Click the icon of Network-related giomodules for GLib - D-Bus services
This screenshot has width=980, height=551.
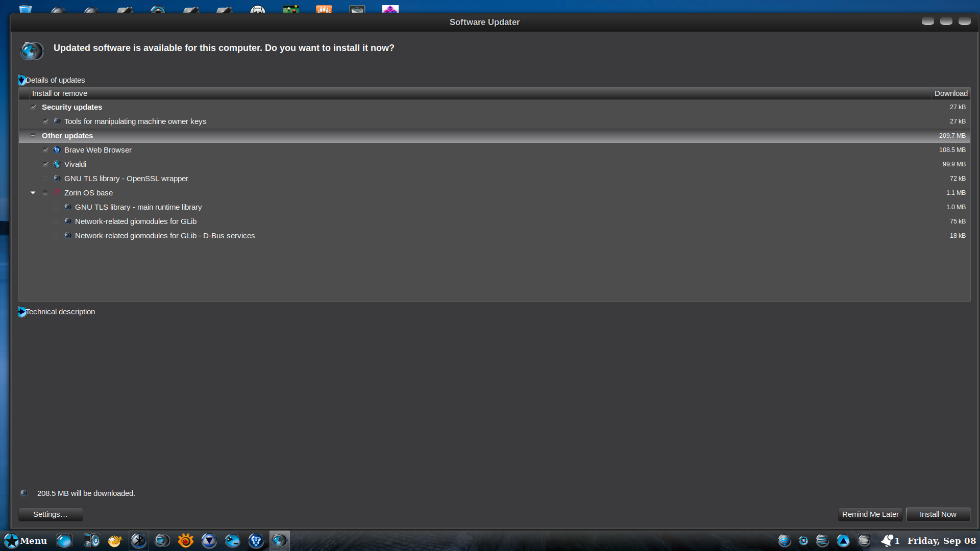[68, 236]
